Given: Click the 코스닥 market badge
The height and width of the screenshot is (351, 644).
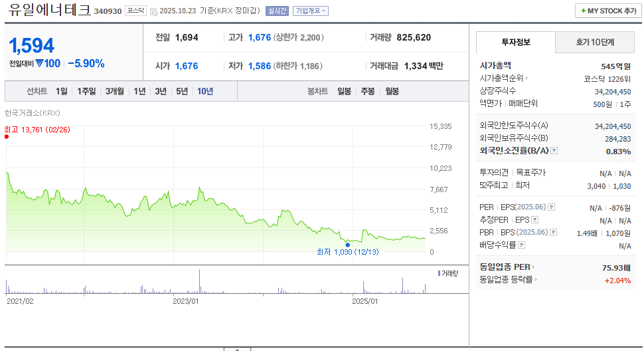Looking at the screenshot, I should (135, 11).
